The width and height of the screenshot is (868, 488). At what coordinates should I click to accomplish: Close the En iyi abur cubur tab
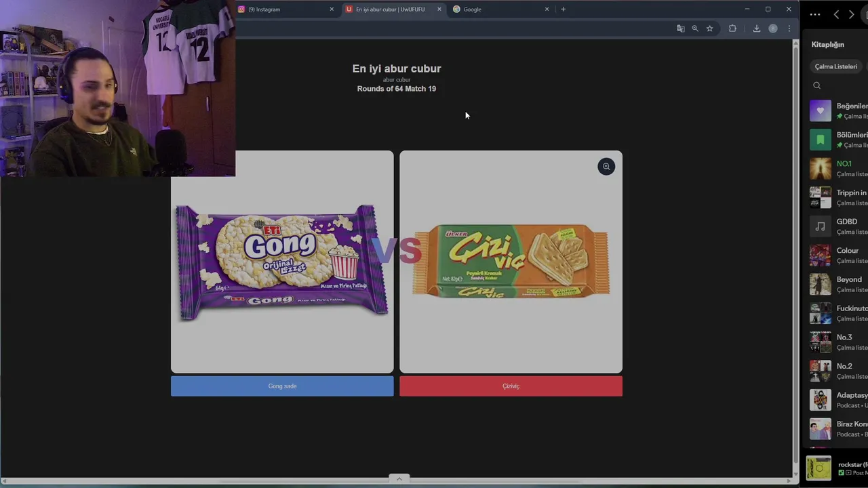[x=439, y=9]
